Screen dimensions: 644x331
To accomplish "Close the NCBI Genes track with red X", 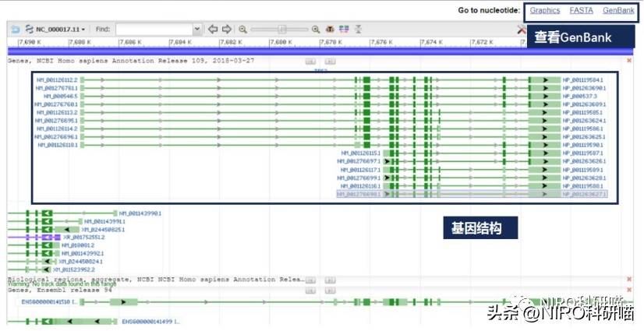I will click(629, 60).
